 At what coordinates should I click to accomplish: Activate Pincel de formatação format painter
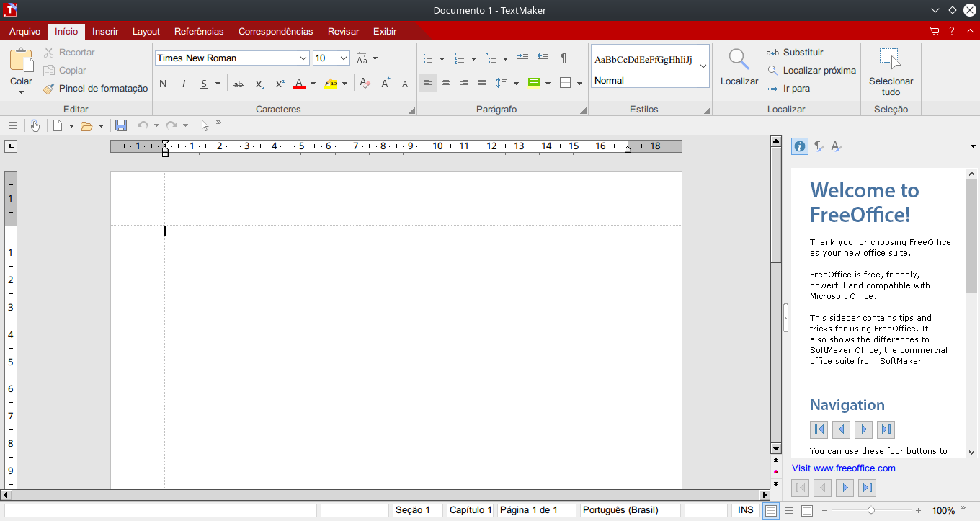94,89
